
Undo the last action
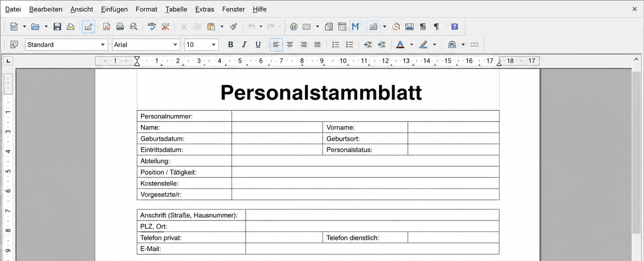[x=252, y=27]
